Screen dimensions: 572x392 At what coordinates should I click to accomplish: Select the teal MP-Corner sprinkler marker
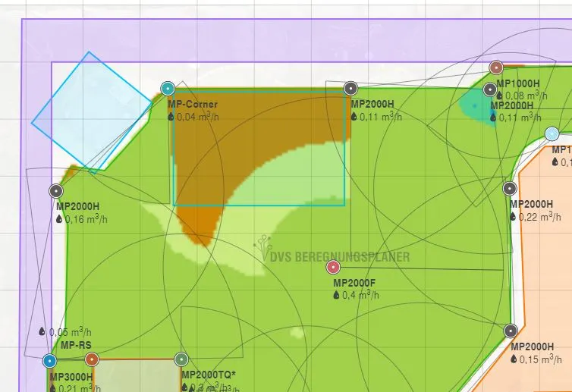[168, 89]
